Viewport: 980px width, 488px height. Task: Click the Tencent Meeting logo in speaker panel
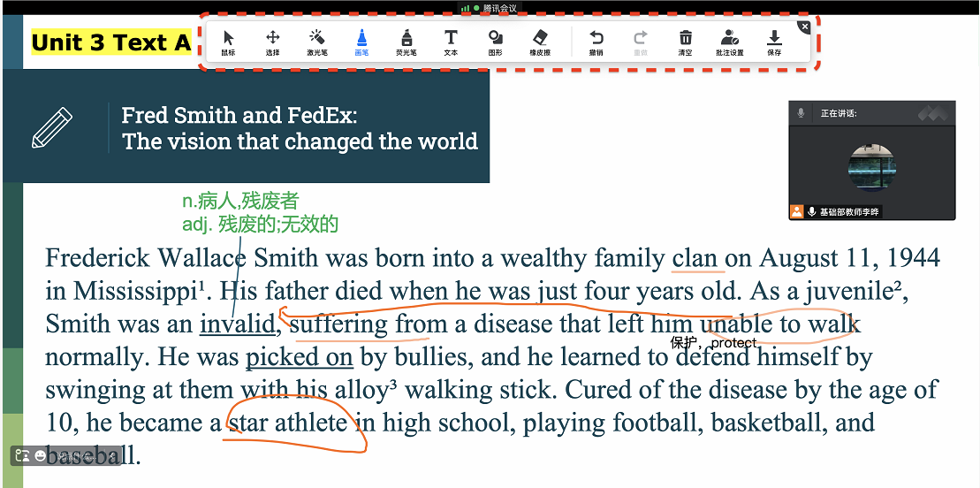(x=933, y=113)
